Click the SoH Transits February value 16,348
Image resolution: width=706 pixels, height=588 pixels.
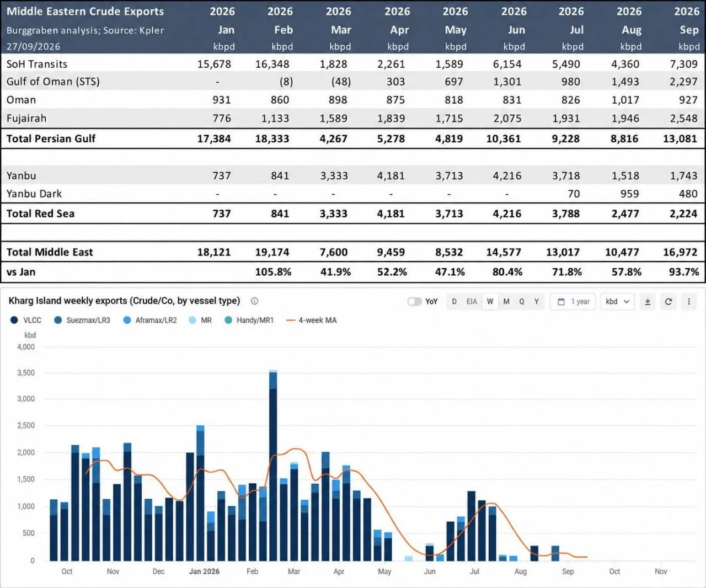point(272,64)
